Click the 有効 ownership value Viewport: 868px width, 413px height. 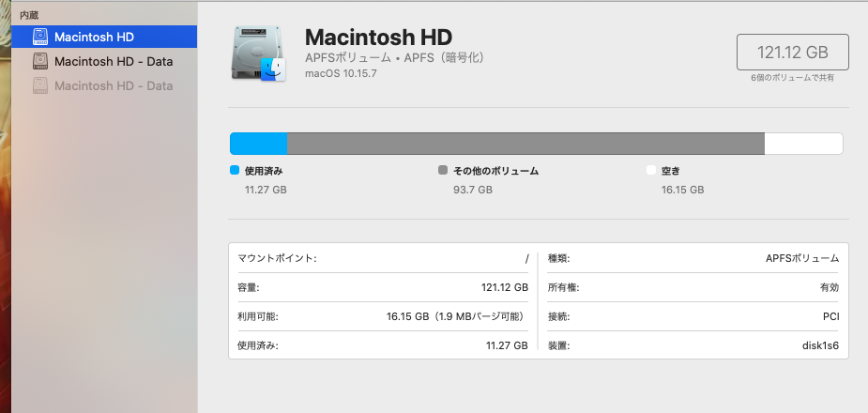coord(830,287)
